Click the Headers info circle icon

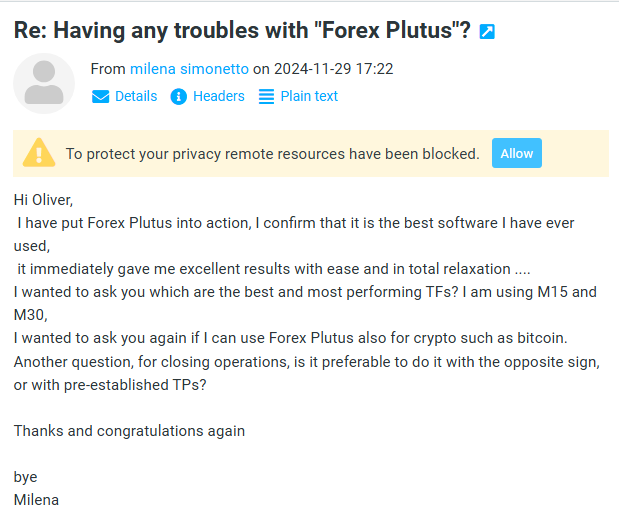(179, 97)
